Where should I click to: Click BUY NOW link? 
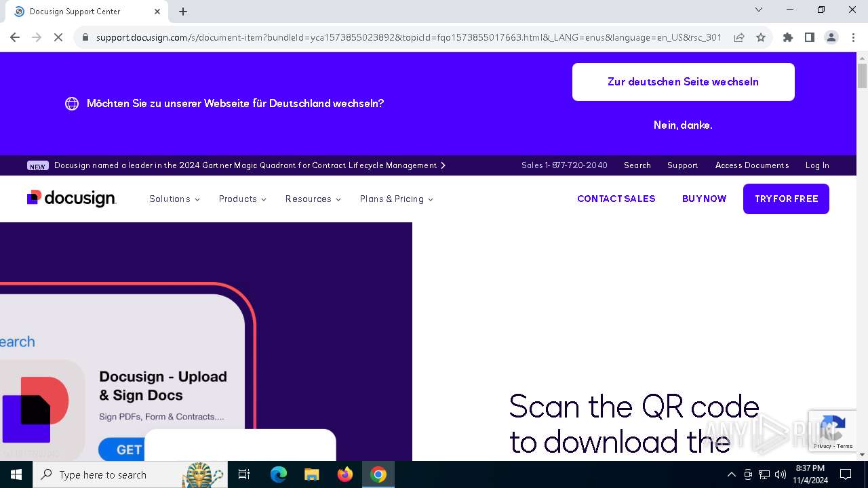(704, 199)
